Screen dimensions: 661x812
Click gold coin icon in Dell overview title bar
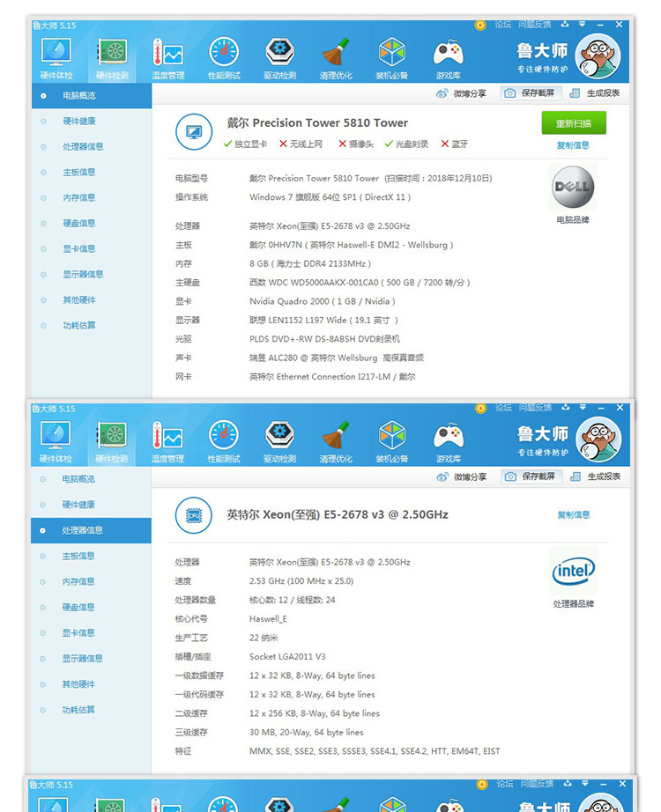tap(480, 25)
